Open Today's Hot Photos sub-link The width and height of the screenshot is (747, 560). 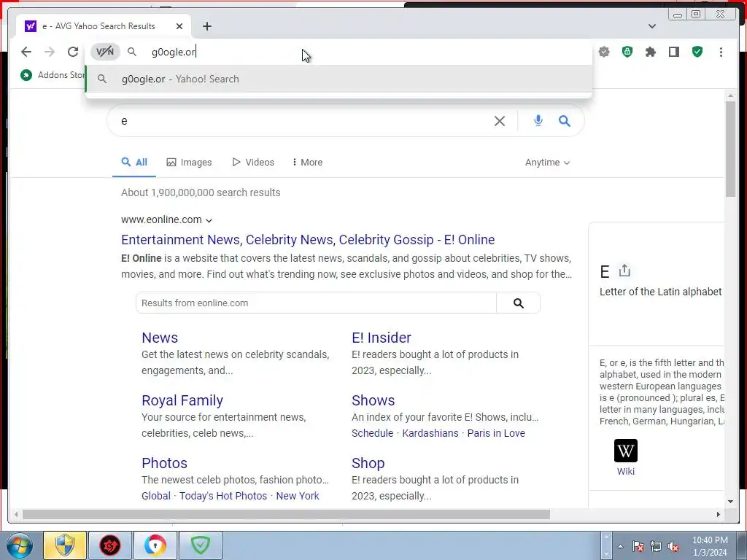[223, 496]
